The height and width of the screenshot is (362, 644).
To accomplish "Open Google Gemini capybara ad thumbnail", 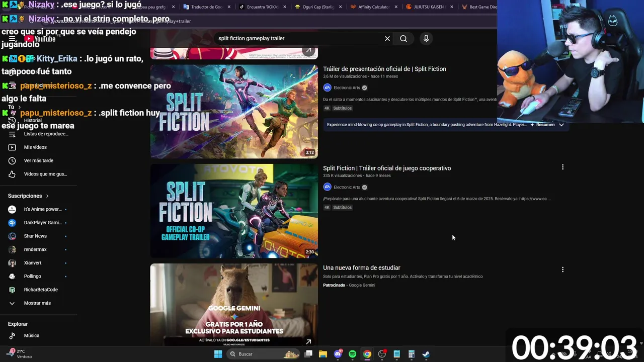I will coord(234,305).
